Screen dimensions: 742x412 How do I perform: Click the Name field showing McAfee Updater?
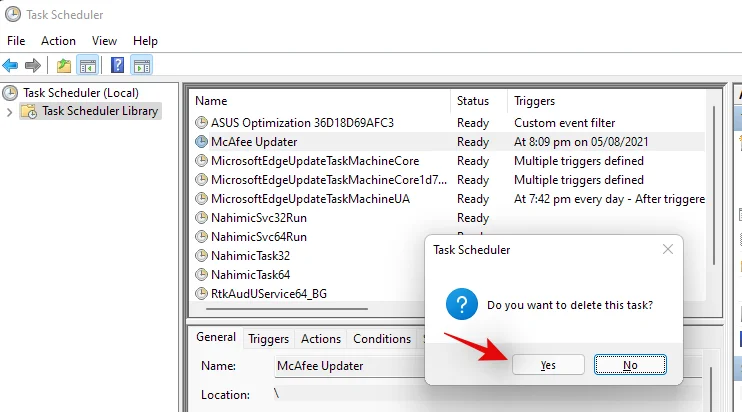click(349, 366)
